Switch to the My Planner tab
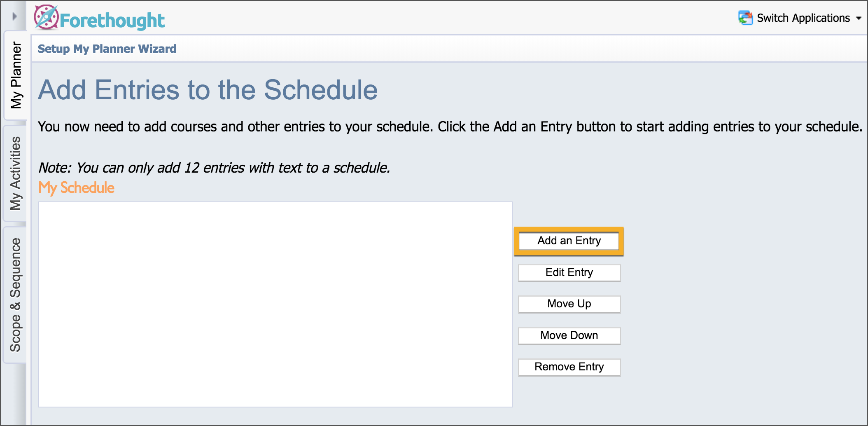868x426 pixels. 16,75
